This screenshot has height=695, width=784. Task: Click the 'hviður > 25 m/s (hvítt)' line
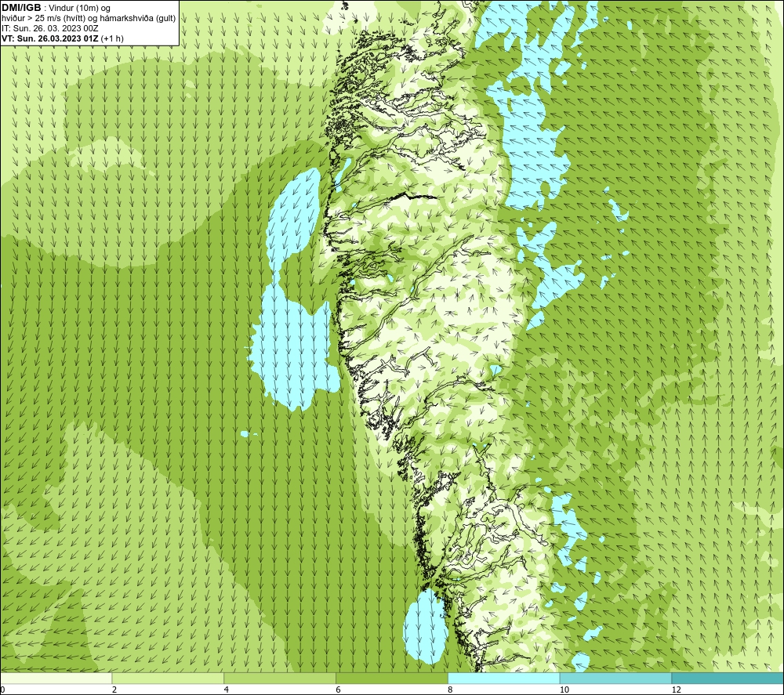pos(89,19)
